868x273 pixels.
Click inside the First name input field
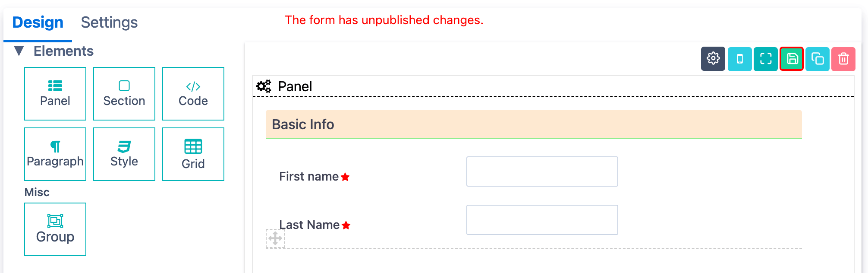[x=542, y=171]
